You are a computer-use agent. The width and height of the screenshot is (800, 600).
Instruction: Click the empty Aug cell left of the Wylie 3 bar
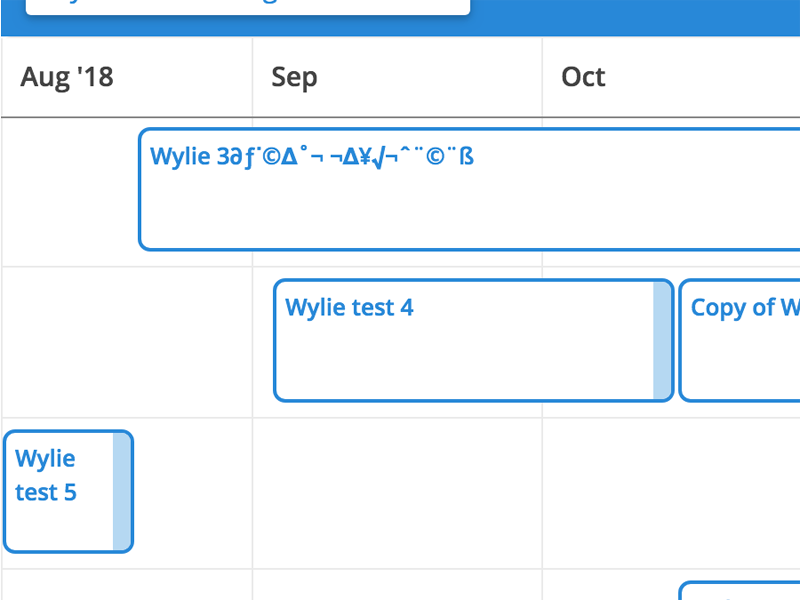69,191
